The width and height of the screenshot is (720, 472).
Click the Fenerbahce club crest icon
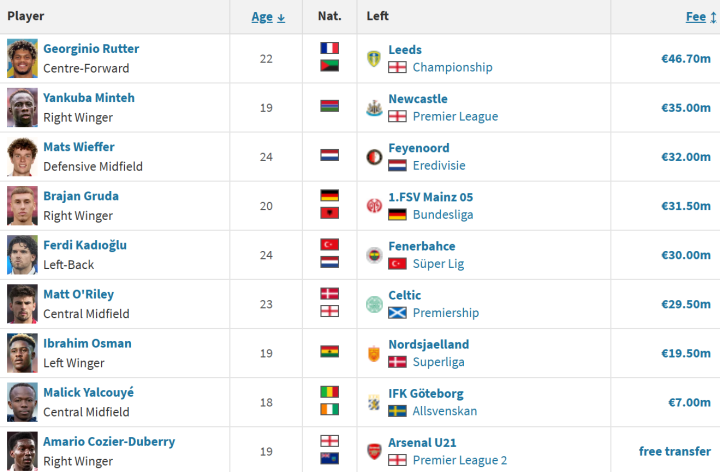[x=374, y=254]
